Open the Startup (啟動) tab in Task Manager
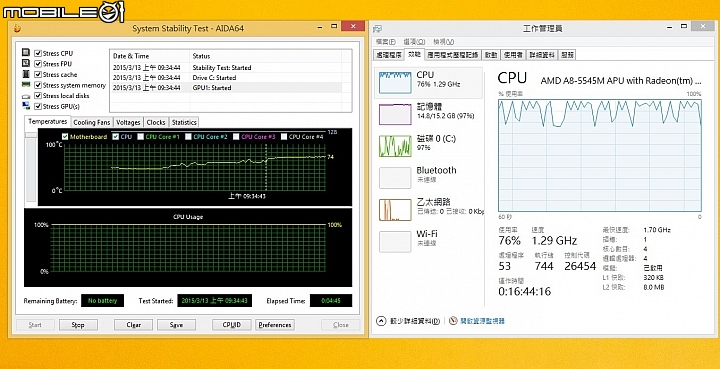Viewport: 720px width, 369px height. [x=490, y=55]
